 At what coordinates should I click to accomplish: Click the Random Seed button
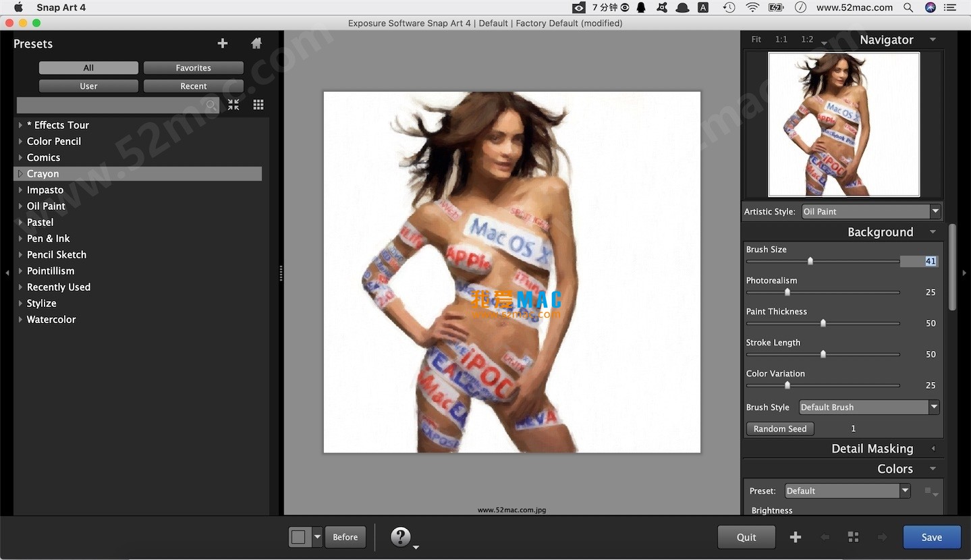tap(780, 429)
